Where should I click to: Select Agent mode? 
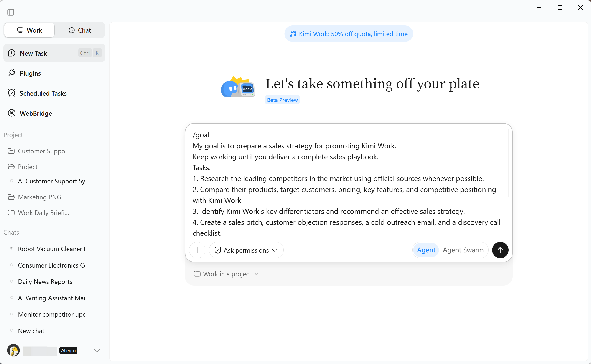click(x=426, y=250)
